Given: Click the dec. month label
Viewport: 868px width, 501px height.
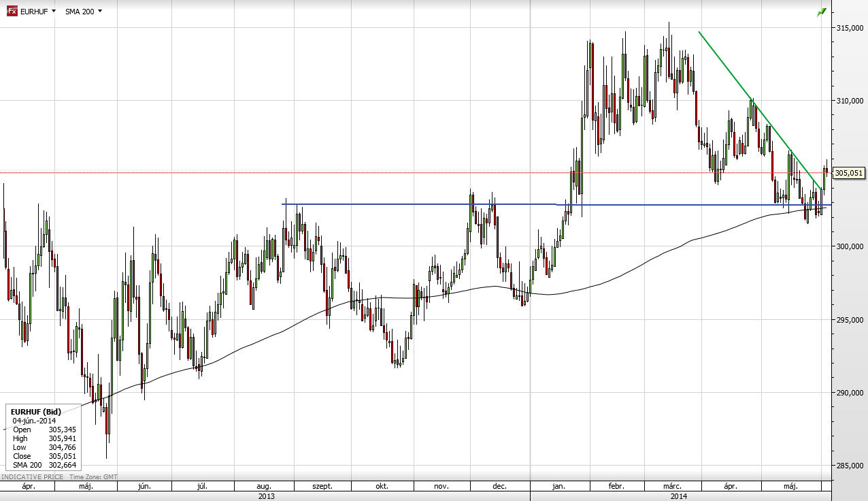Looking at the screenshot, I should pos(499,487).
